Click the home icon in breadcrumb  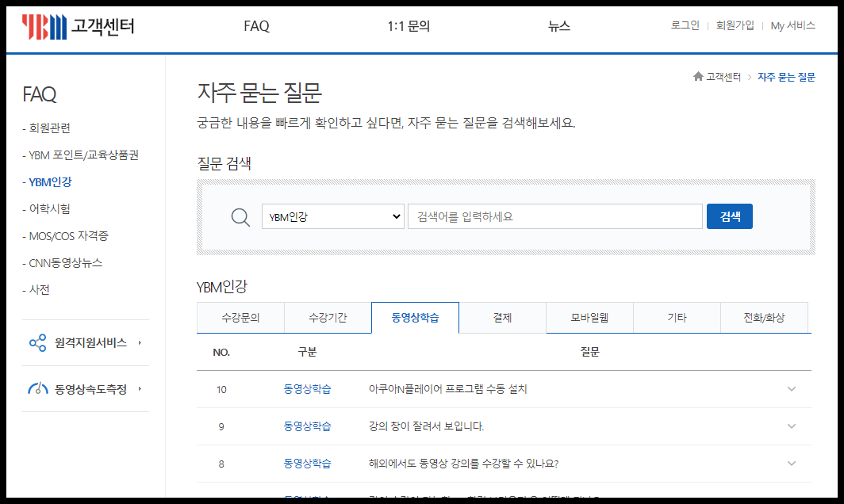pyautogui.click(x=698, y=76)
